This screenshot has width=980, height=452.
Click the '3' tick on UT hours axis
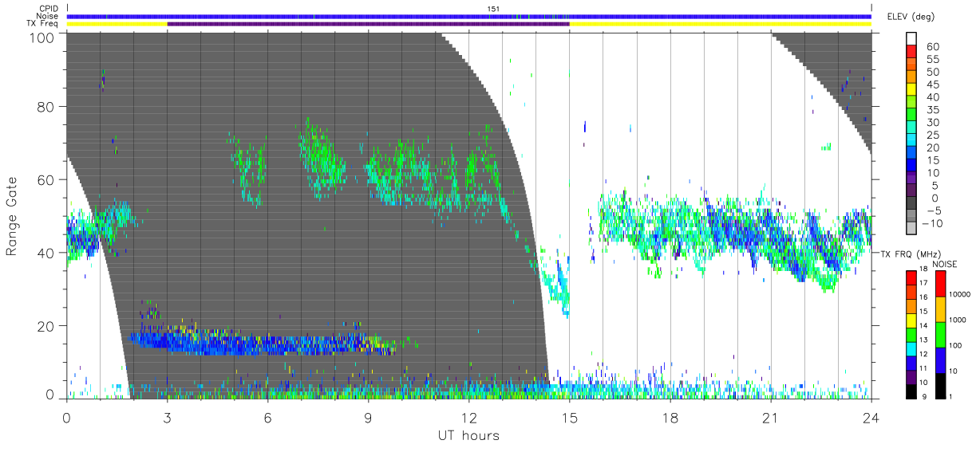pyautogui.click(x=167, y=416)
